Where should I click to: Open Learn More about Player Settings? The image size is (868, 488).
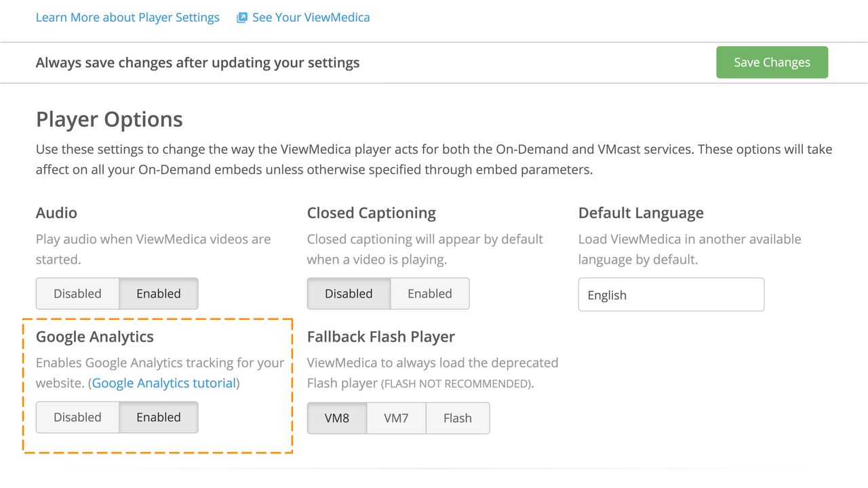point(127,17)
